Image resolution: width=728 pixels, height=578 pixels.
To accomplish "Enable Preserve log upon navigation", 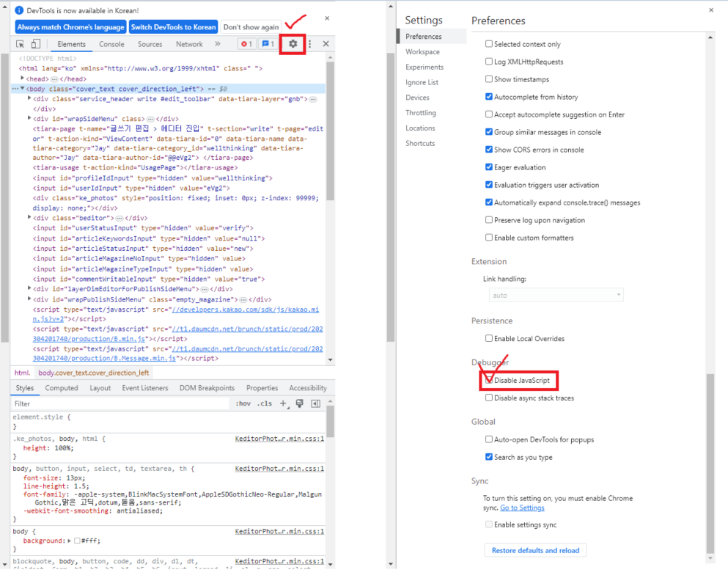I will click(489, 220).
